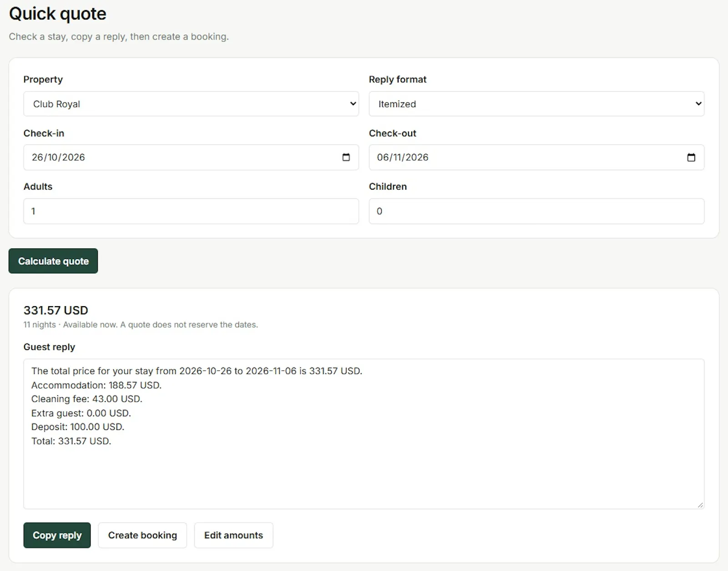
Task: Focus the Adults number field
Action: tap(191, 211)
